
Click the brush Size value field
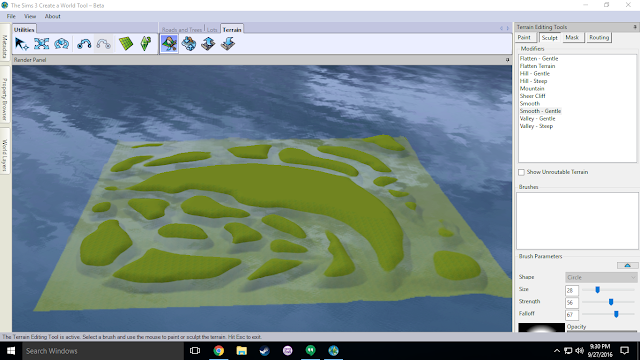(572, 291)
